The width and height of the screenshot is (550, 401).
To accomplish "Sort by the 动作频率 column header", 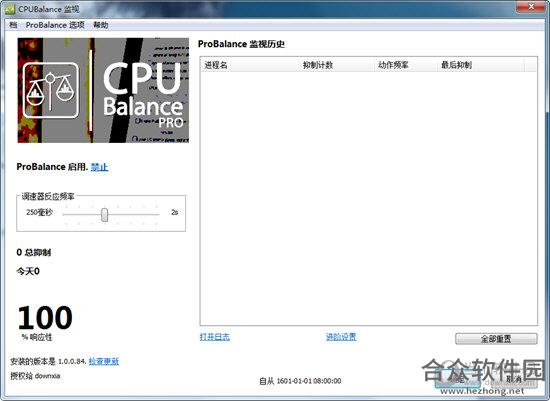I will [x=407, y=65].
